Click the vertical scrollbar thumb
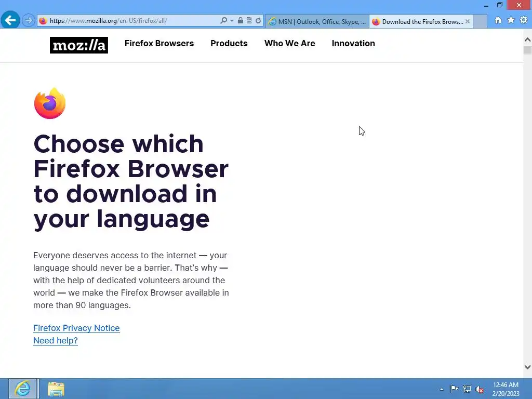 [x=527, y=50]
